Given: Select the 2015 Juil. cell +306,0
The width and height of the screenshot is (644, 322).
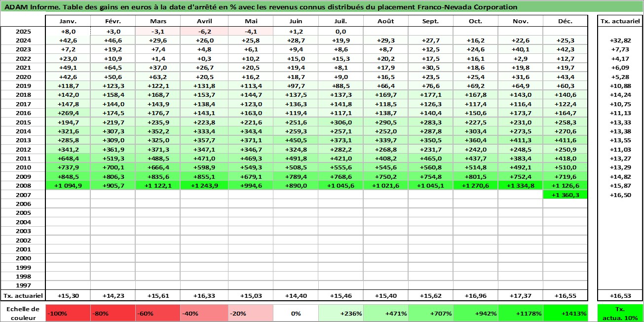Looking at the screenshot, I should point(341,122).
